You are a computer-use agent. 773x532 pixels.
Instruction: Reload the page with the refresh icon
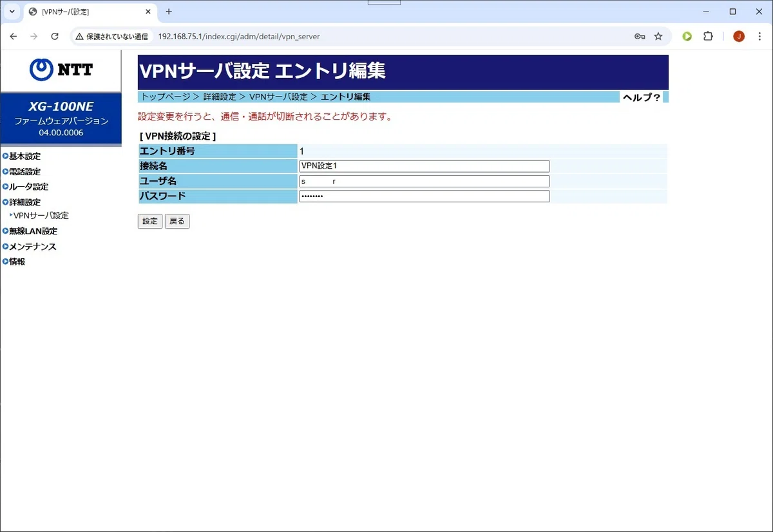[55, 37]
